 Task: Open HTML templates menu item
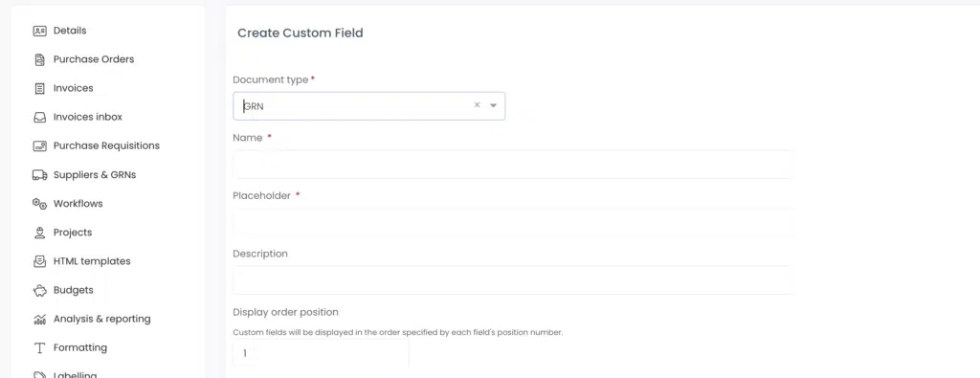tap(92, 261)
